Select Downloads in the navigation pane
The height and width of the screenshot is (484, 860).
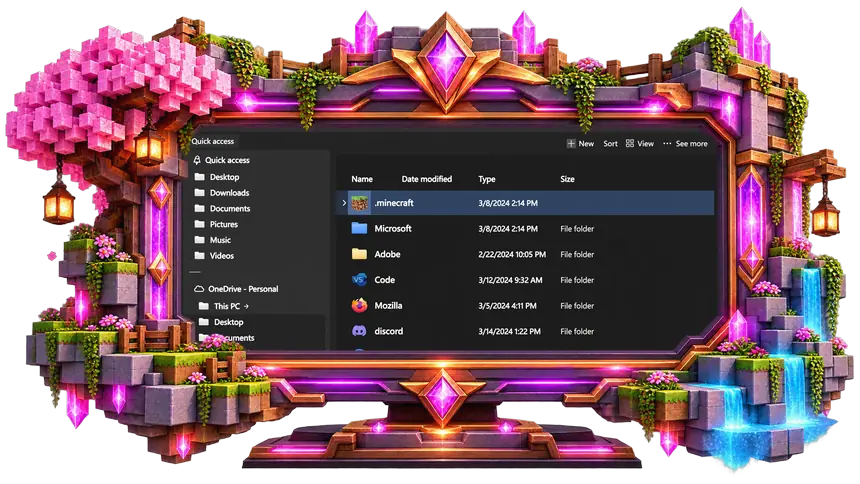click(229, 193)
